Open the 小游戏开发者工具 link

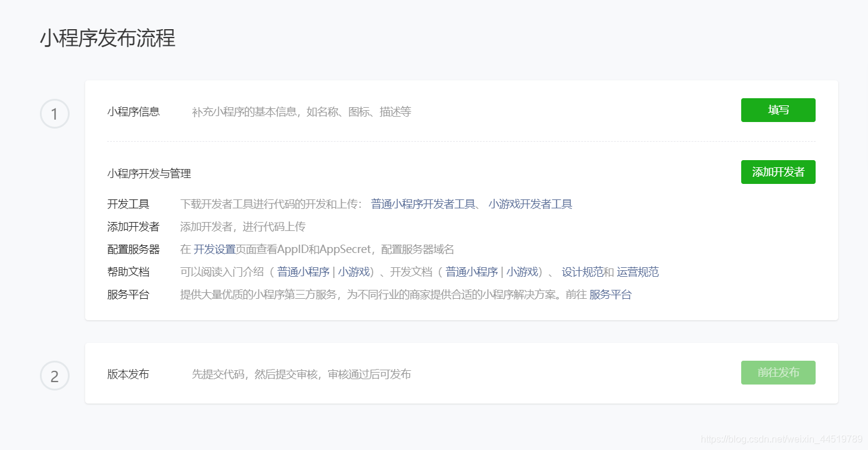point(530,204)
